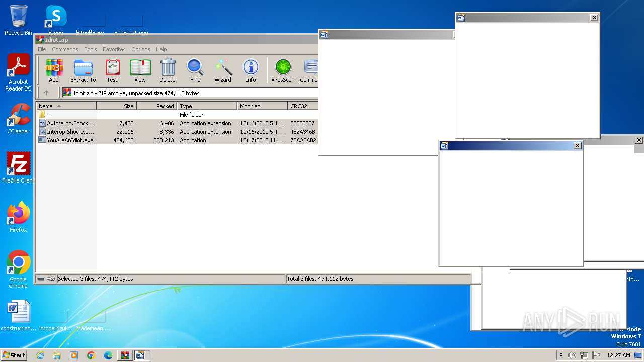This screenshot has width=644, height=362.
Task: Close the top-right blank popup window
Action: (594, 17)
